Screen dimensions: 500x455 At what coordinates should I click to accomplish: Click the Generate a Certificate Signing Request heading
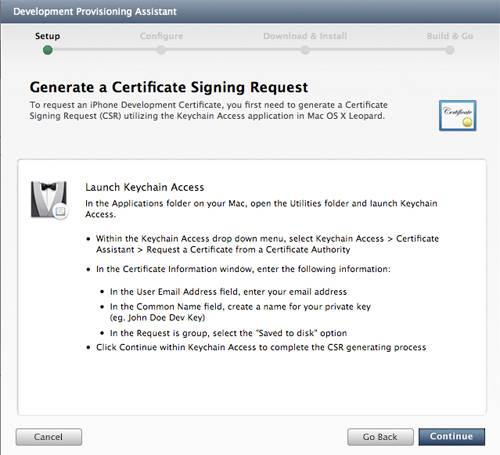pos(169,87)
